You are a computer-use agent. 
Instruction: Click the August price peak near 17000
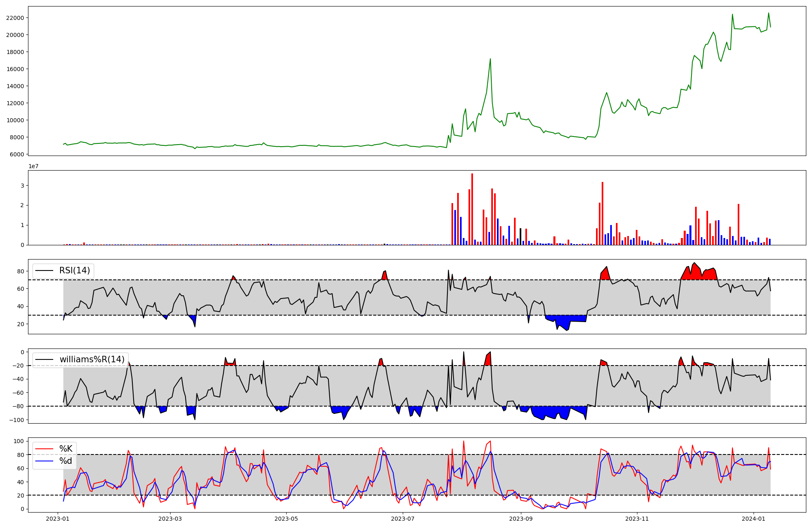pyautogui.click(x=490, y=59)
